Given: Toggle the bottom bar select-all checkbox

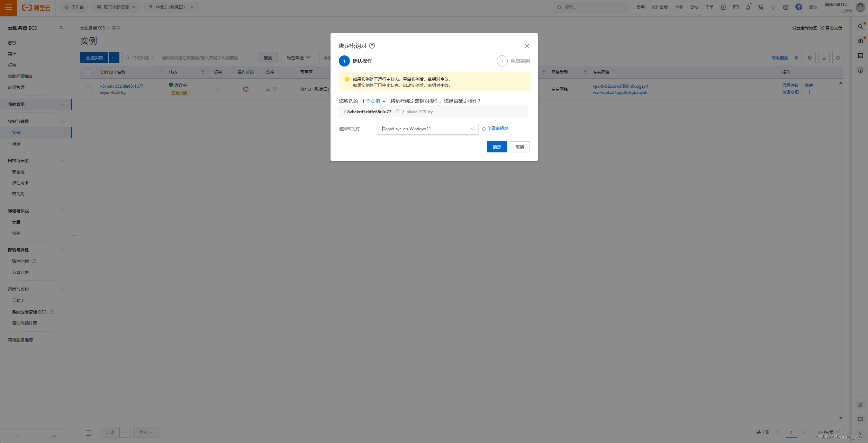Looking at the screenshot, I should tap(89, 433).
